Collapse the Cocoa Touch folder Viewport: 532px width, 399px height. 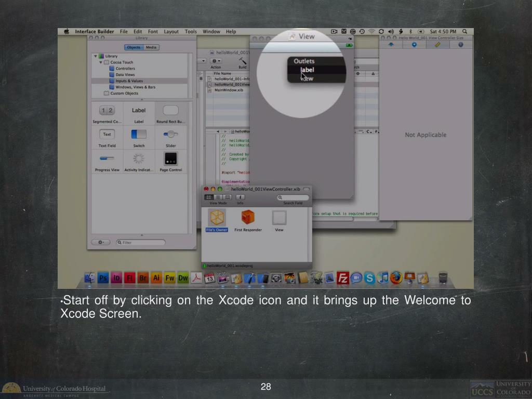point(101,62)
